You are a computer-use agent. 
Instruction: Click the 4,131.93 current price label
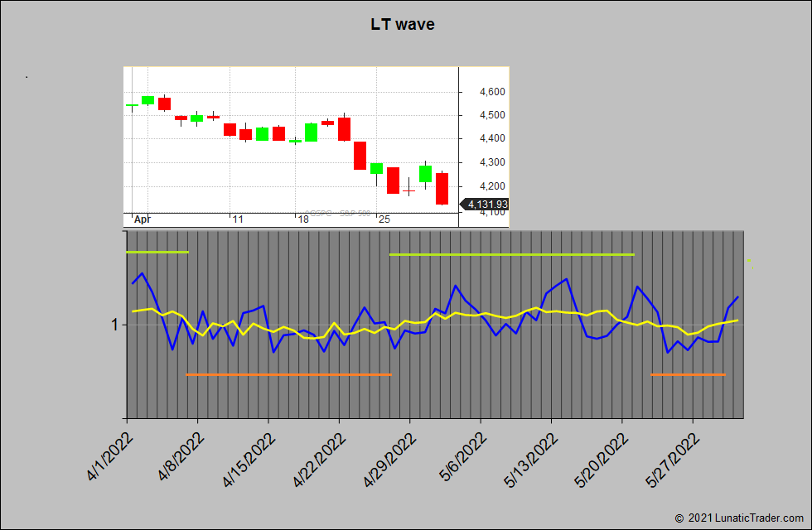pos(487,204)
